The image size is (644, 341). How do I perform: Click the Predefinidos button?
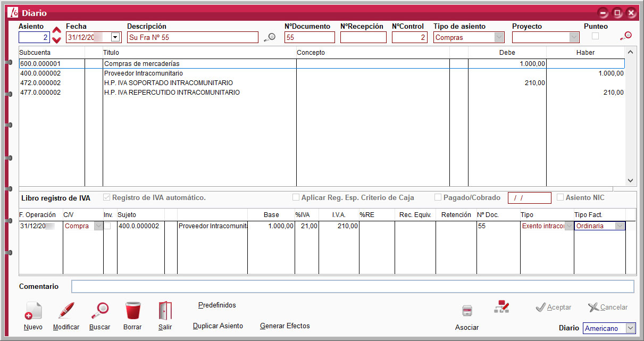217,305
